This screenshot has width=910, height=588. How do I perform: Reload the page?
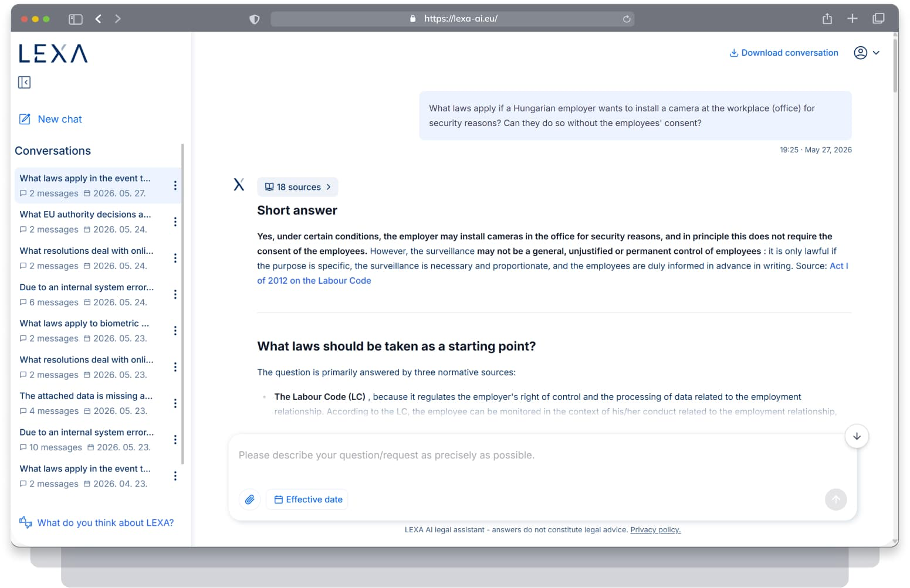[x=627, y=19]
